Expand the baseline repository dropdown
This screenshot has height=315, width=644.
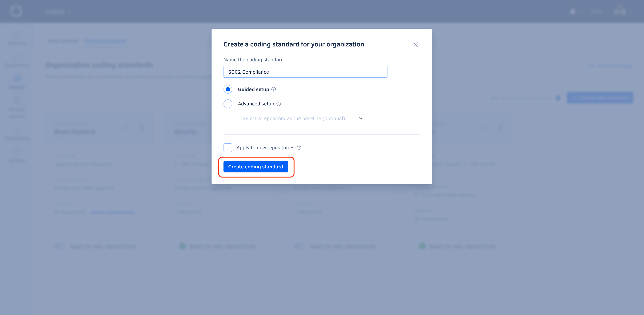click(361, 119)
